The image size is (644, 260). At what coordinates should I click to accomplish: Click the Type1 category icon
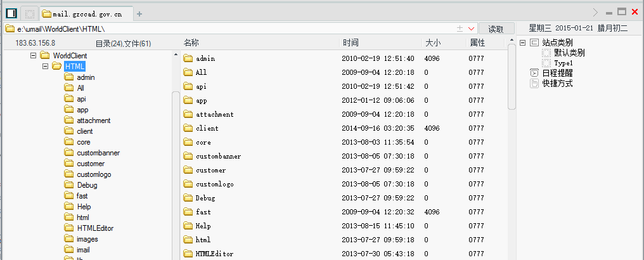(546, 63)
